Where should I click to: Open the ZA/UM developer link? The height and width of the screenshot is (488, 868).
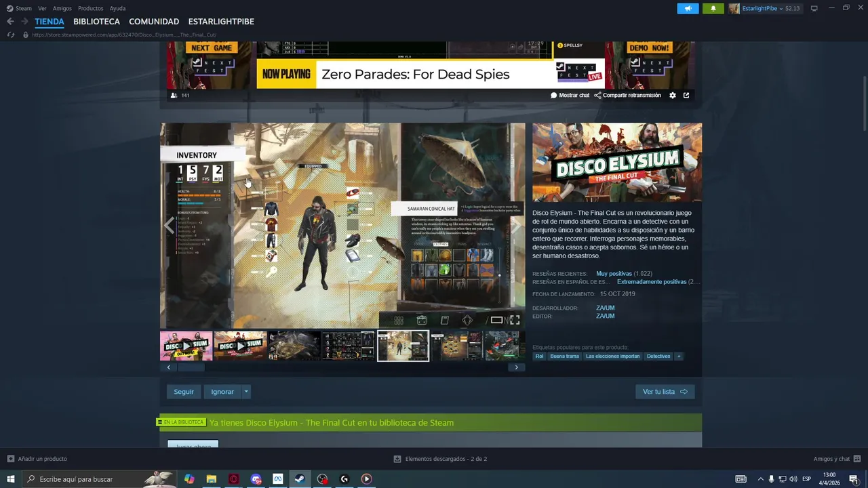[x=605, y=308]
